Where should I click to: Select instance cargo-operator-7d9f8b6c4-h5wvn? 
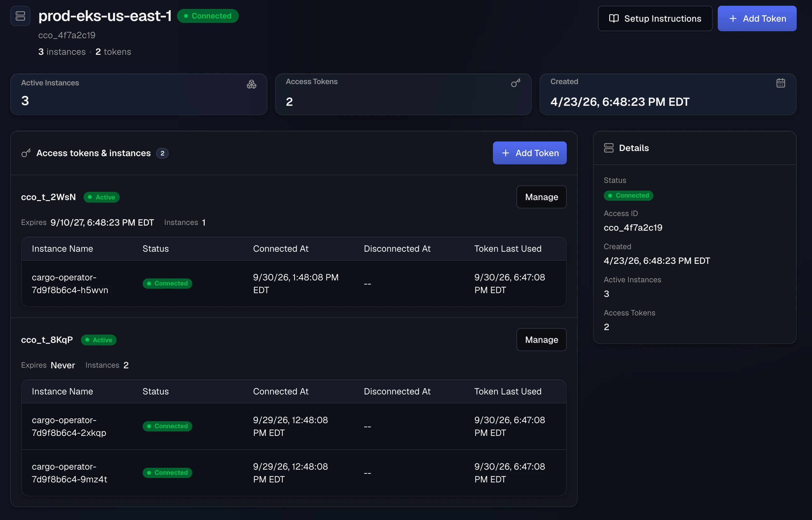[x=70, y=284]
